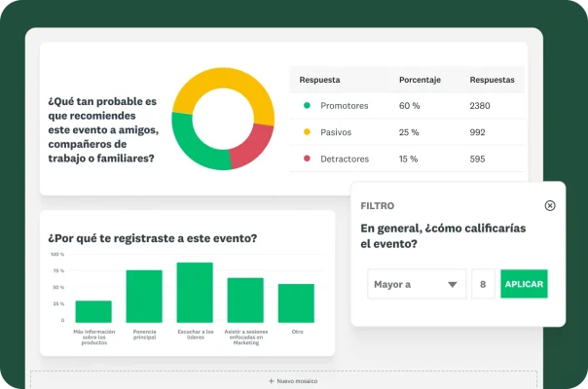The width and height of the screenshot is (588, 389).
Task: Click the En general, ¿cómo calificarías question
Action: [443, 235]
